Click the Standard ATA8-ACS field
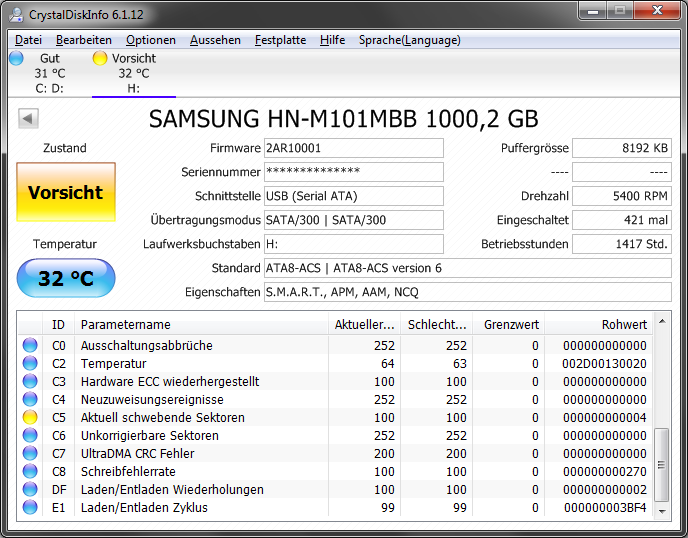The width and height of the screenshot is (688, 538). coord(467,268)
